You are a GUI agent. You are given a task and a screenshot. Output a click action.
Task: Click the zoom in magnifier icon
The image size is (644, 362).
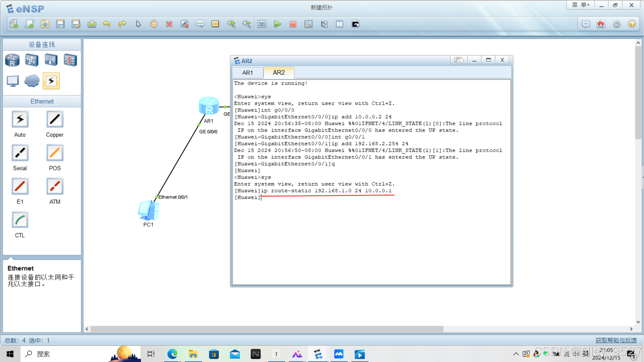(x=231, y=24)
